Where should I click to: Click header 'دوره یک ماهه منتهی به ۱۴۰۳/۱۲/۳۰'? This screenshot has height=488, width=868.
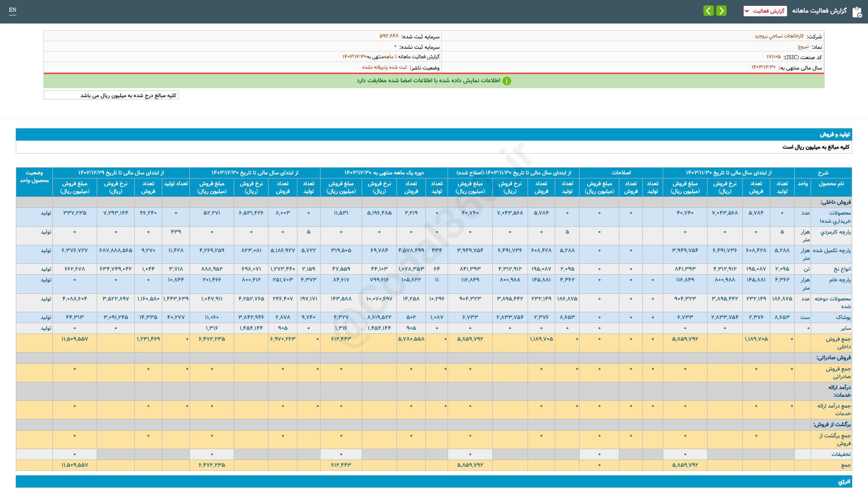[384, 173]
